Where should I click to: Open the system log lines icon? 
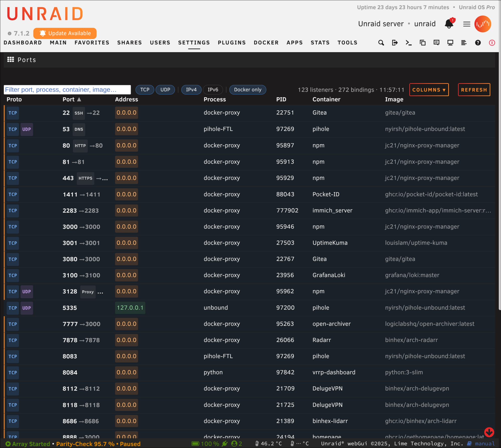click(464, 43)
